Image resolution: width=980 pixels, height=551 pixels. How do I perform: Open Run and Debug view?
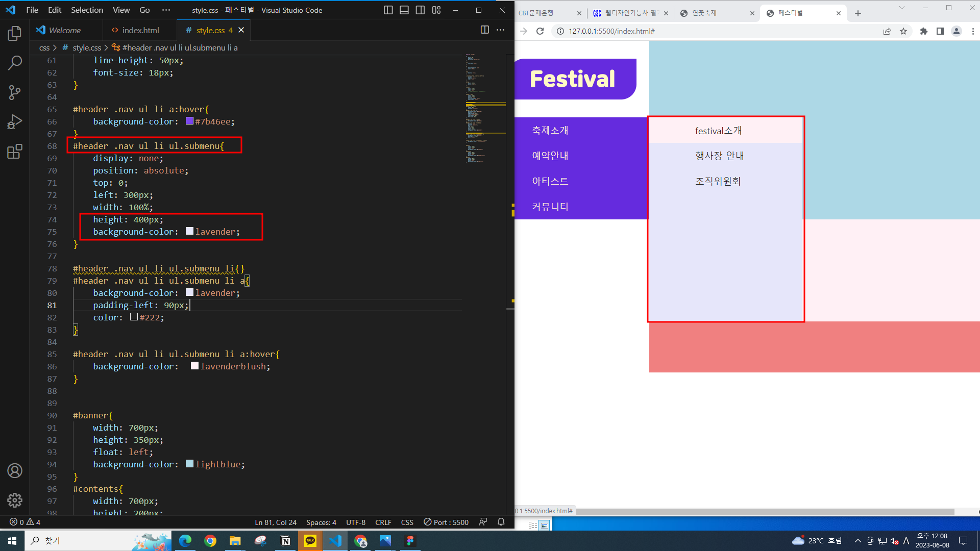click(x=15, y=122)
